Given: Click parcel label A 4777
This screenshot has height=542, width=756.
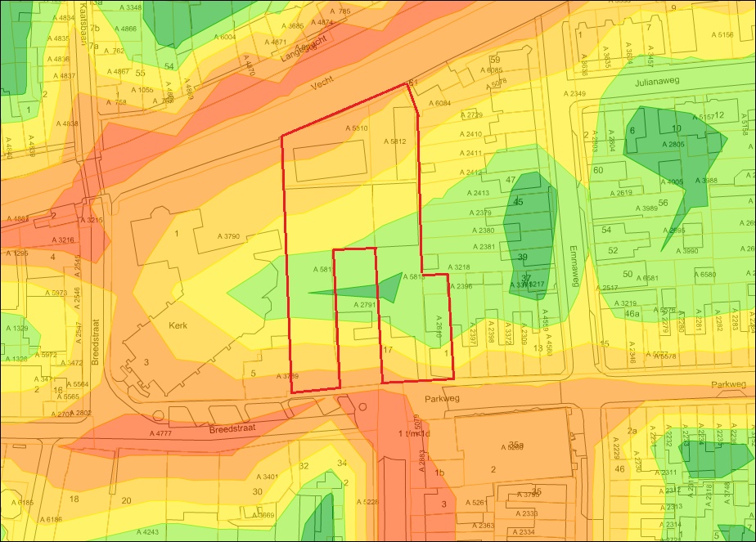Looking at the screenshot, I should (160, 433).
